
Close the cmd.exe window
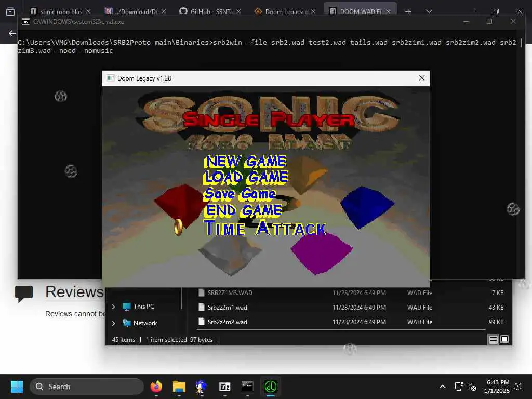(x=513, y=21)
